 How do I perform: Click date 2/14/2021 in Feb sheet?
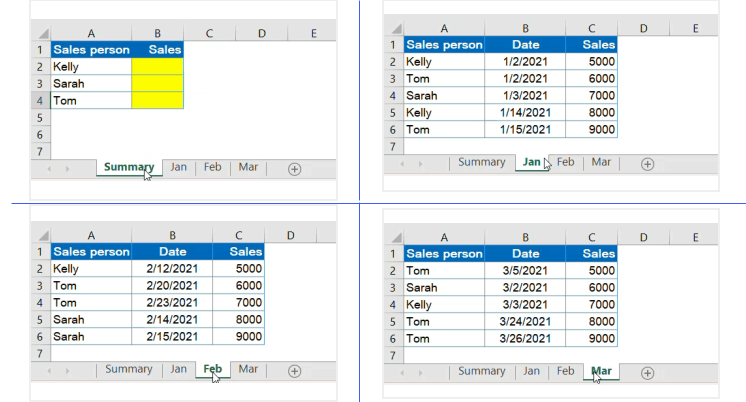tap(172, 320)
